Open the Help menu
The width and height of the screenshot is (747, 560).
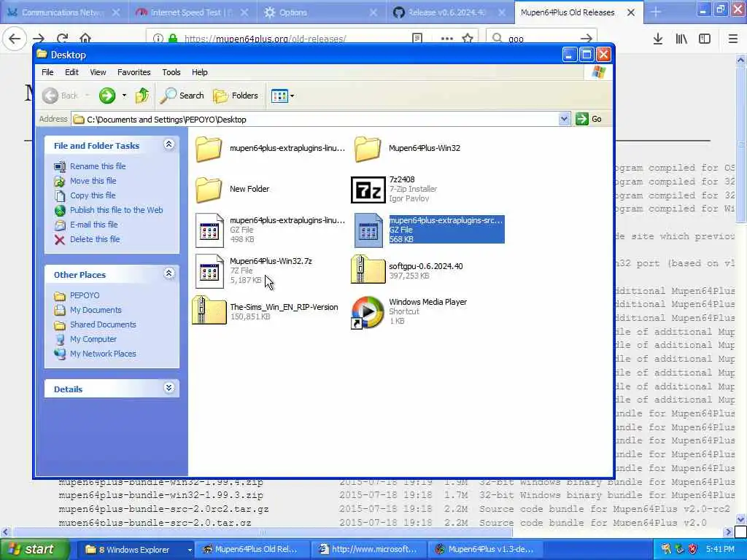[x=200, y=72]
